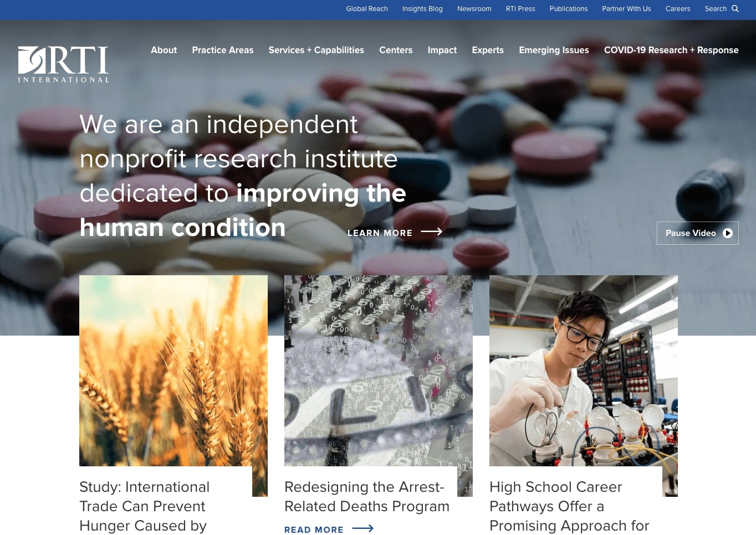Go to the Experts page

(x=488, y=50)
